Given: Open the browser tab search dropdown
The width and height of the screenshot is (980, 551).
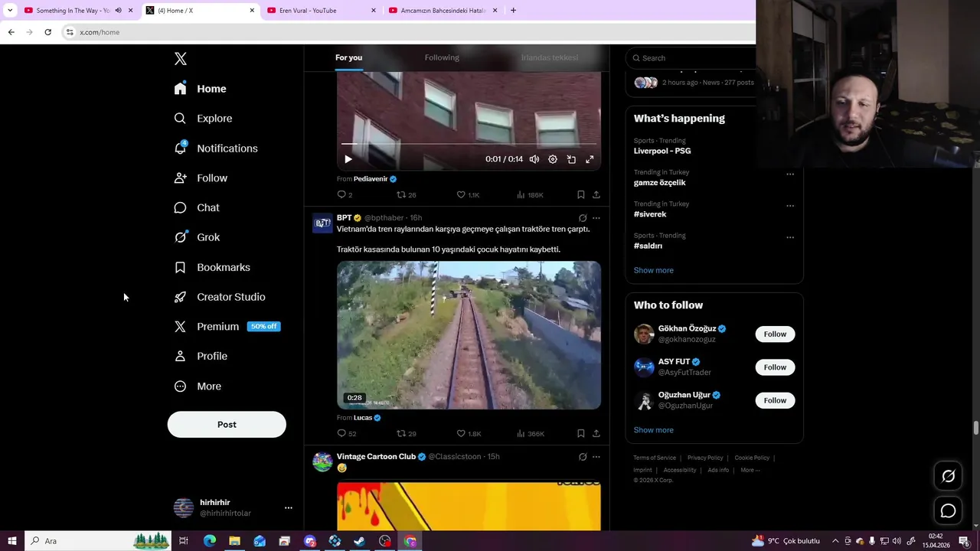Looking at the screenshot, I should (10, 11).
